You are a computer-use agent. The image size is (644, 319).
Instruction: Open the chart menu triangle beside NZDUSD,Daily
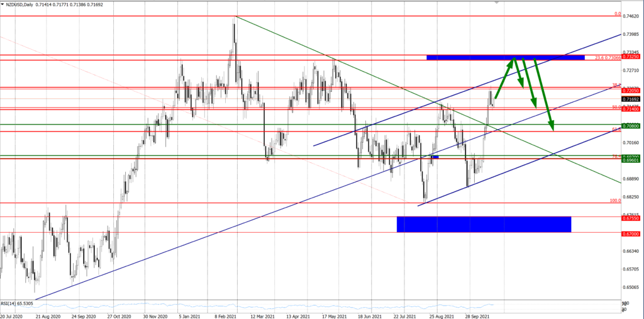(x=3, y=6)
